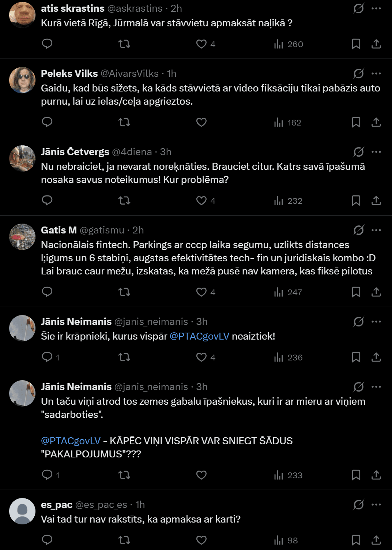Screen dimensions: 392x550
Task: Bookmark Peleks Vilks' tweet
Action: [x=356, y=122]
